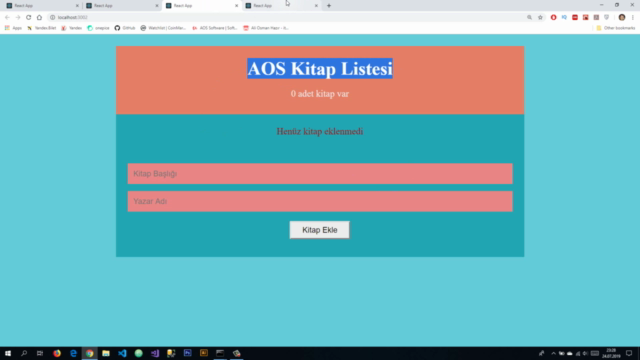Screen dimensions: 640x360
Task: Click the localhost address bar
Action: click(x=286, y=17)
